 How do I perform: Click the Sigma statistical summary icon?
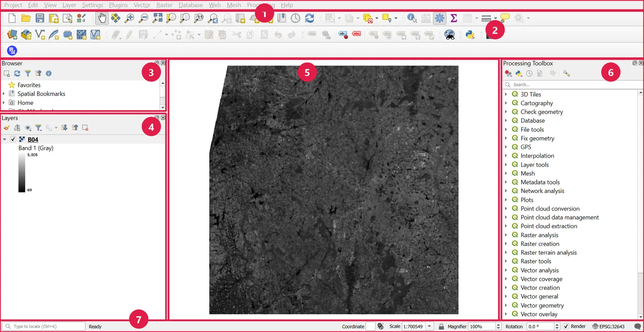coord(454,18)
